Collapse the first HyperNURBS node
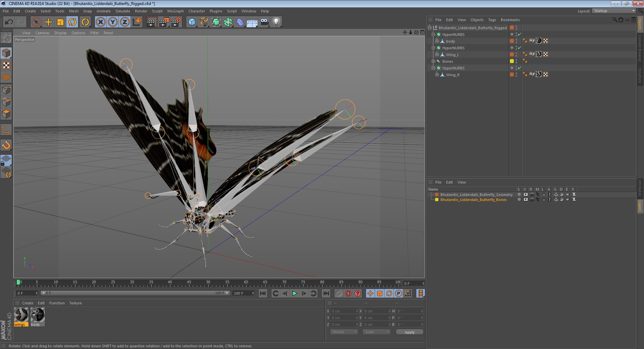 [433, 34]
